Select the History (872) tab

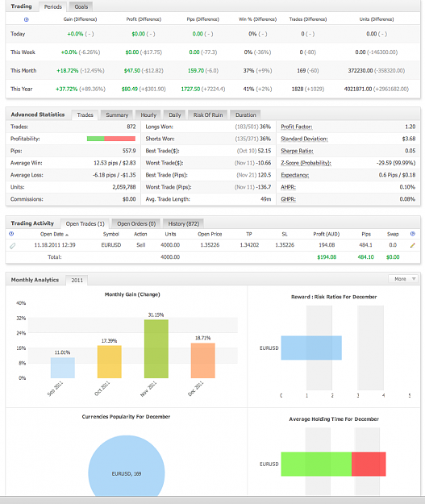[184, 223]
